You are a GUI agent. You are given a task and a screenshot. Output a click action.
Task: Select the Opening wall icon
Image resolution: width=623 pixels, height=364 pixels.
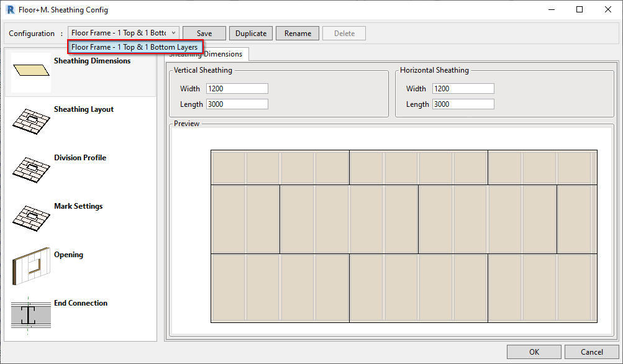[31, 266]
